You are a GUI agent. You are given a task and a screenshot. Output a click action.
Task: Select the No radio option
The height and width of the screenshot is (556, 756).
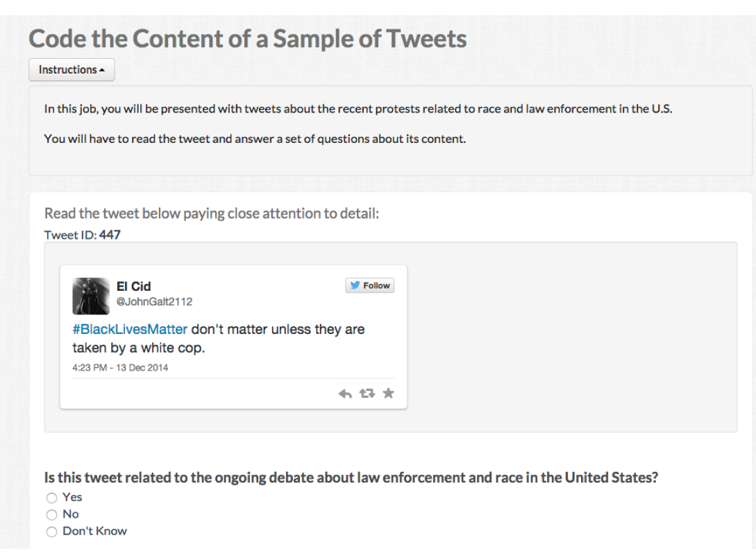tap(51, 514)
